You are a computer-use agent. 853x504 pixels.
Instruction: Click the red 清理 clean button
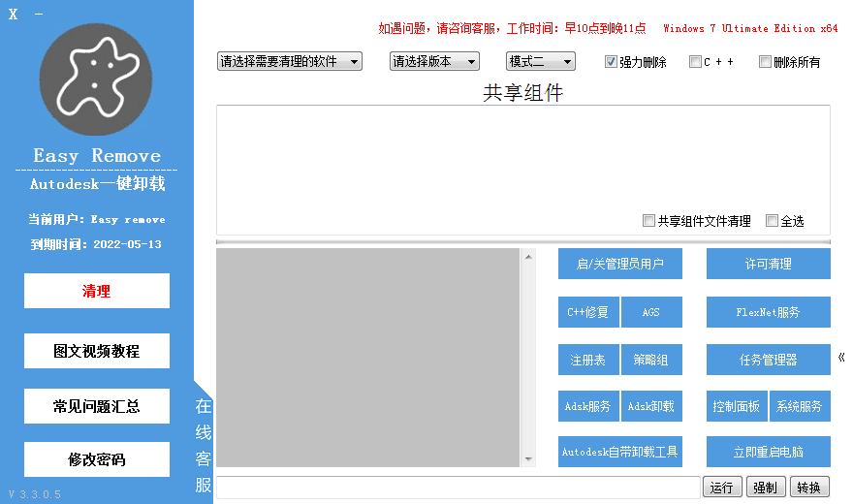pos(97,291)
